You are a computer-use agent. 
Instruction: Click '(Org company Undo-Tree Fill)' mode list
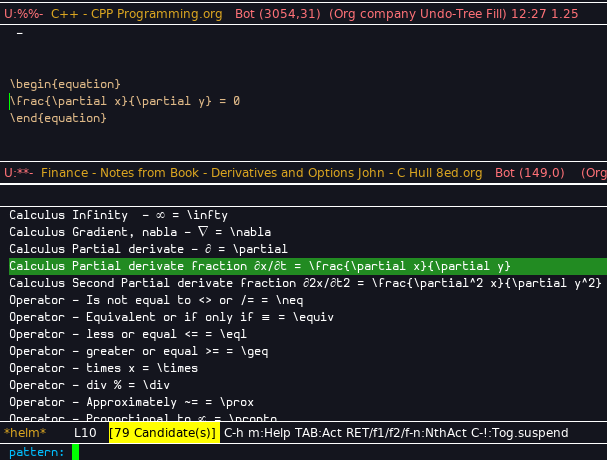pyautogui.click(x=418, y=14)
